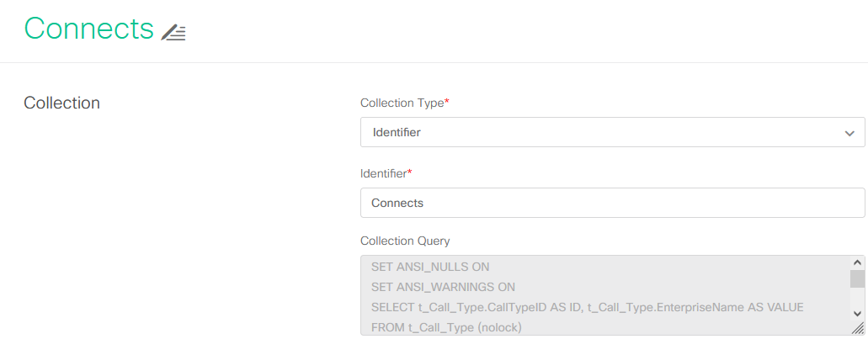Click the SET ANSI_WARNINGS ON query line
This screenshot has height=339, width=868.
pyautogui.click(x=443, y=287)
